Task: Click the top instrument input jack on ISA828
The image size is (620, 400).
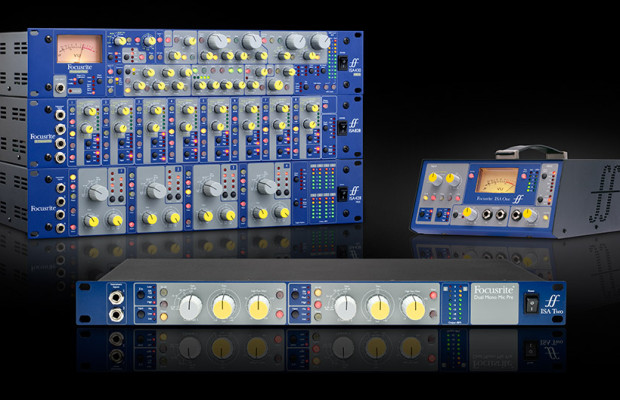Action: [60, 115]
